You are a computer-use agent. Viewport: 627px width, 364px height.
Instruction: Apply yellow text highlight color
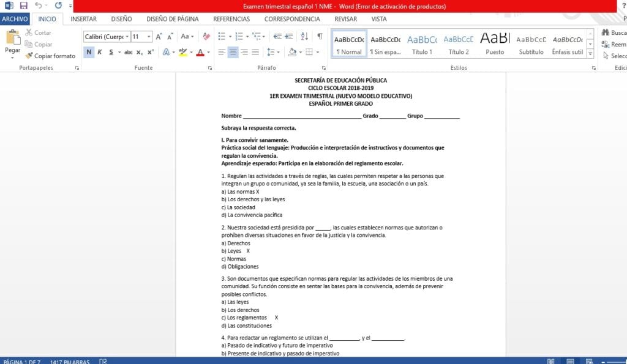(x=181, y=53)
